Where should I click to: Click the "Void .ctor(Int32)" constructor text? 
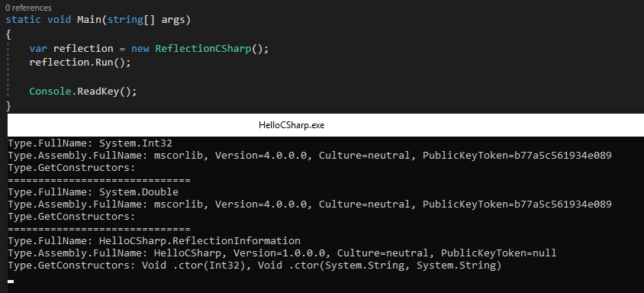[196, 266]
